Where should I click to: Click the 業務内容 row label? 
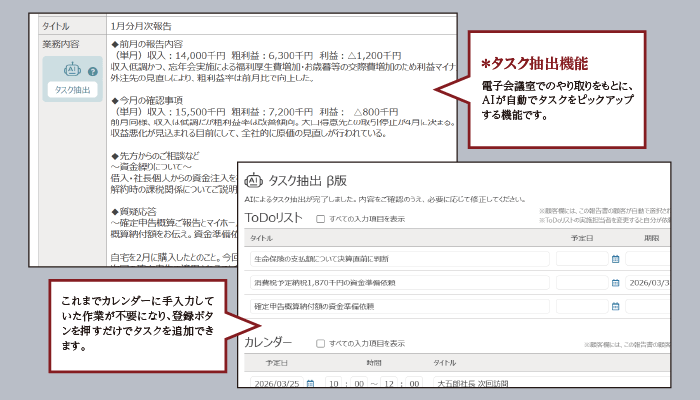tap(61, 44)
